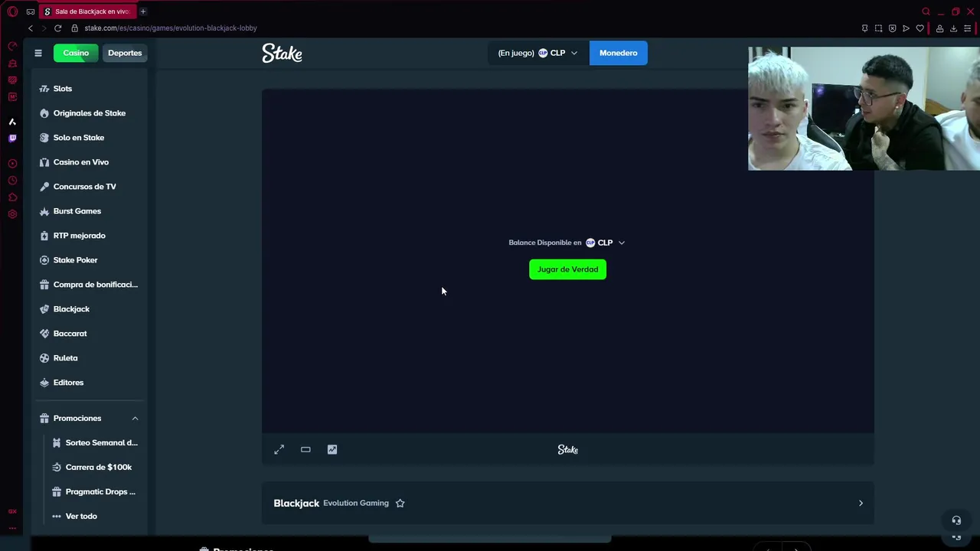This screenshot has width=980, height=551.
Task: Click the Monedero button
Action: (619, 53)
